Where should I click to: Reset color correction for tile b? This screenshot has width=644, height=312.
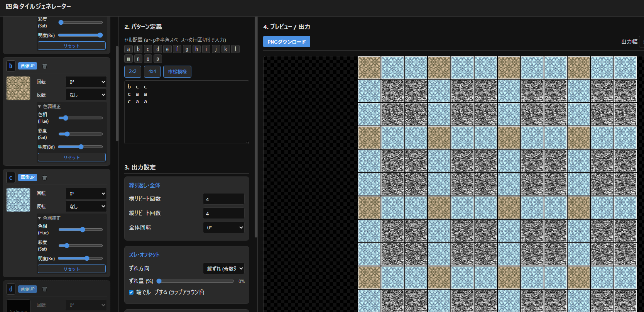(72, 157)
